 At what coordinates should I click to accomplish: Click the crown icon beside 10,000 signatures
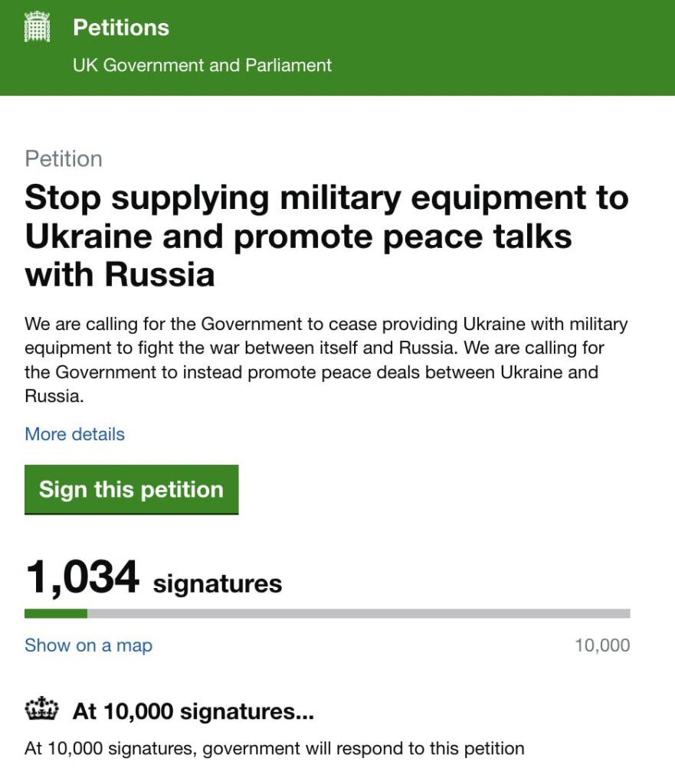41,708
